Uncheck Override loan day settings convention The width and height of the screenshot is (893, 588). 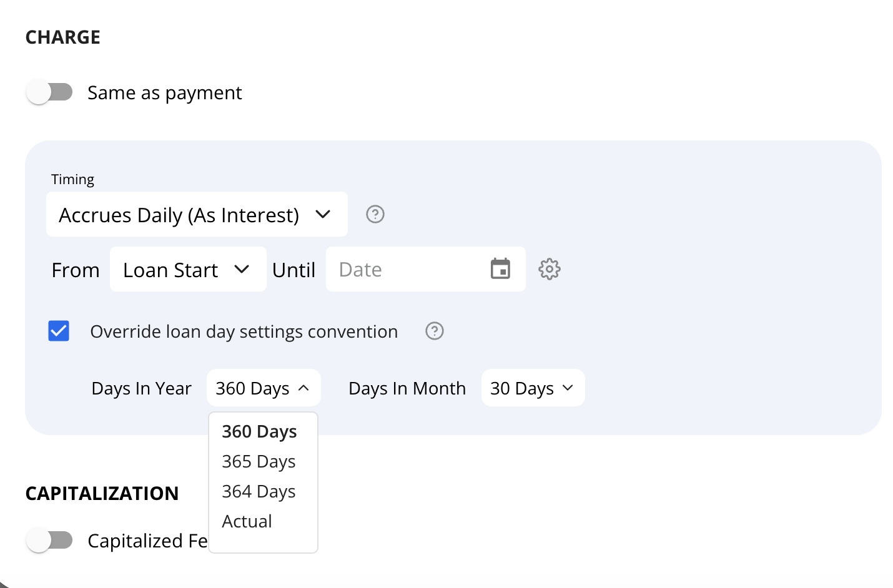tap(59, 331)
